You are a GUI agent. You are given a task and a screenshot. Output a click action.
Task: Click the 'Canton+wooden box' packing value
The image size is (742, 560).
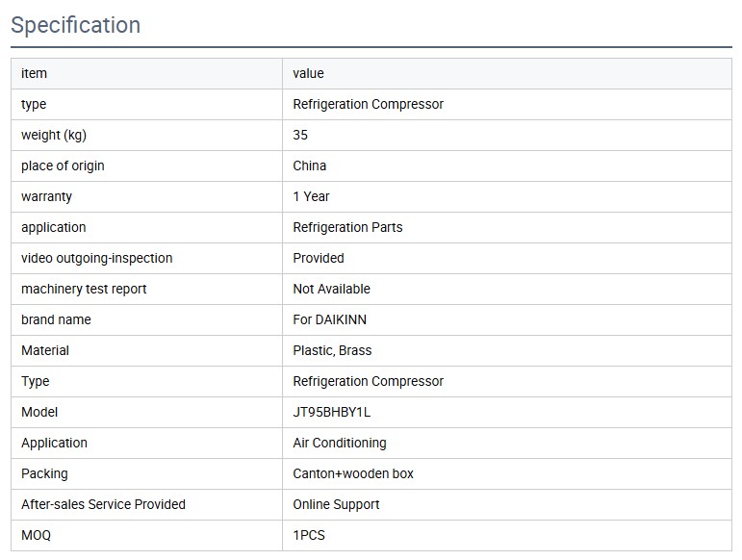pos(353,474)
